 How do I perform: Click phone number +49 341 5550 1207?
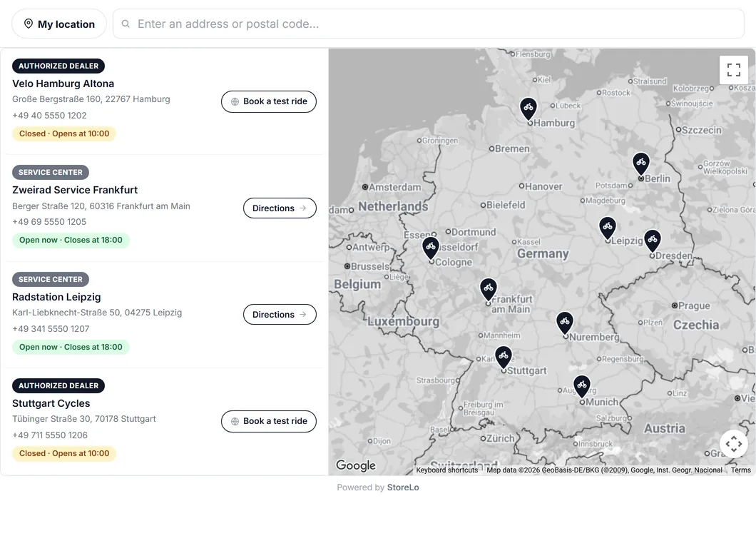coord(51,329)
